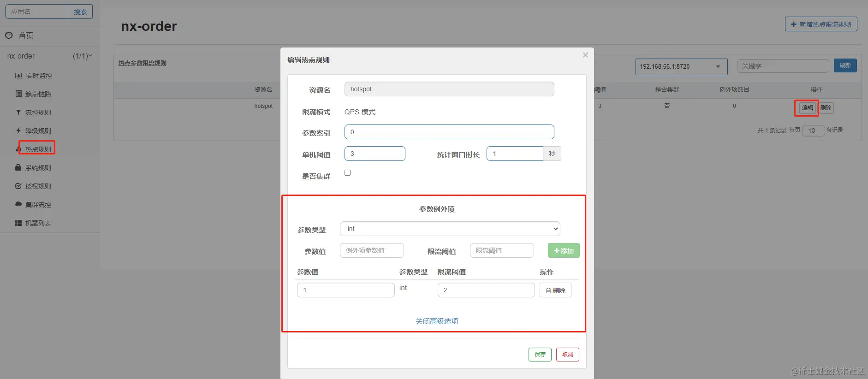
Task: Click 保存 to save the rule
Action: coord(540,354)
